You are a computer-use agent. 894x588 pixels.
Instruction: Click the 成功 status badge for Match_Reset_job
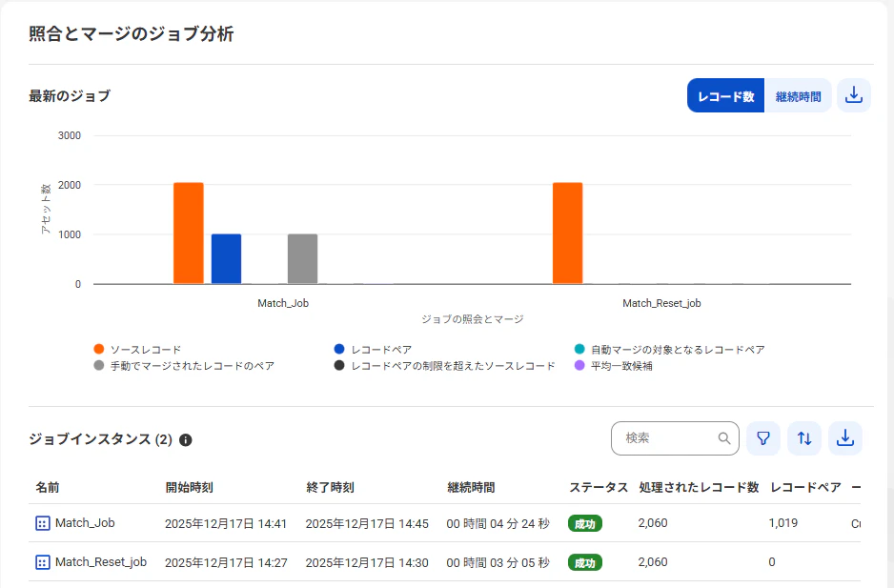point(585,563)
